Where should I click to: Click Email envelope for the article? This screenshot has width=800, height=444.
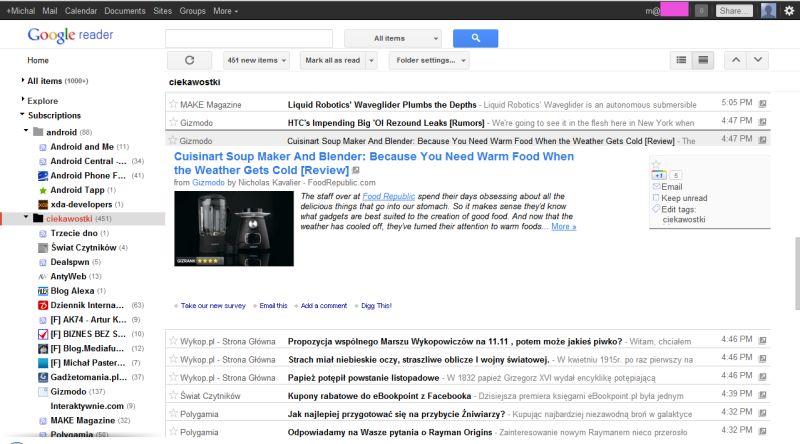tap(656, 186)
